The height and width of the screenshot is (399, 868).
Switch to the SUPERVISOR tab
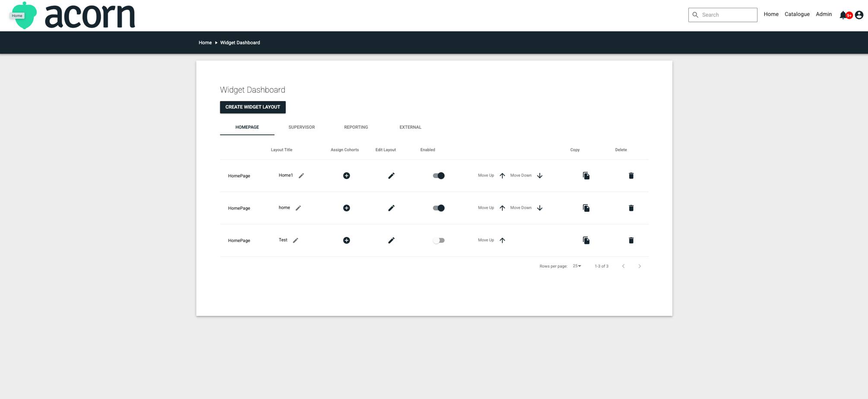coord(301,127)
